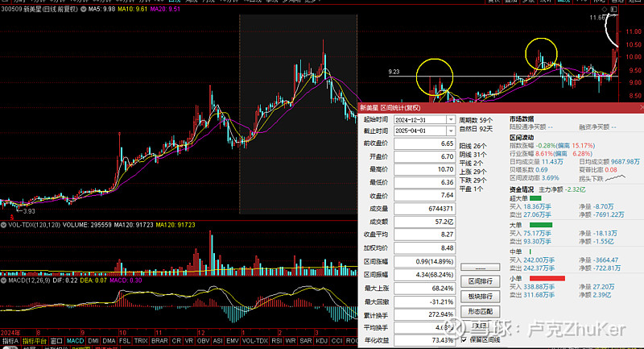Click the 前收盘价 value field 6.65
Image resolution: width=644 pixels, height=349 pixels.
424,143
